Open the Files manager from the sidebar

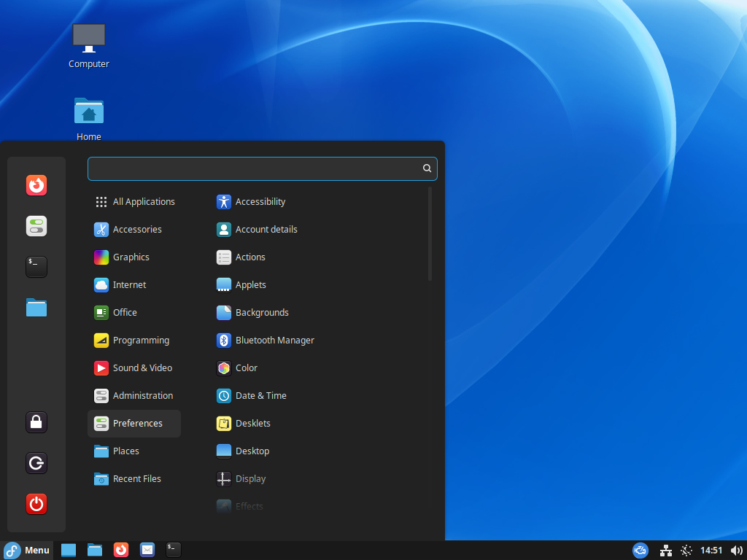[36, 307]
